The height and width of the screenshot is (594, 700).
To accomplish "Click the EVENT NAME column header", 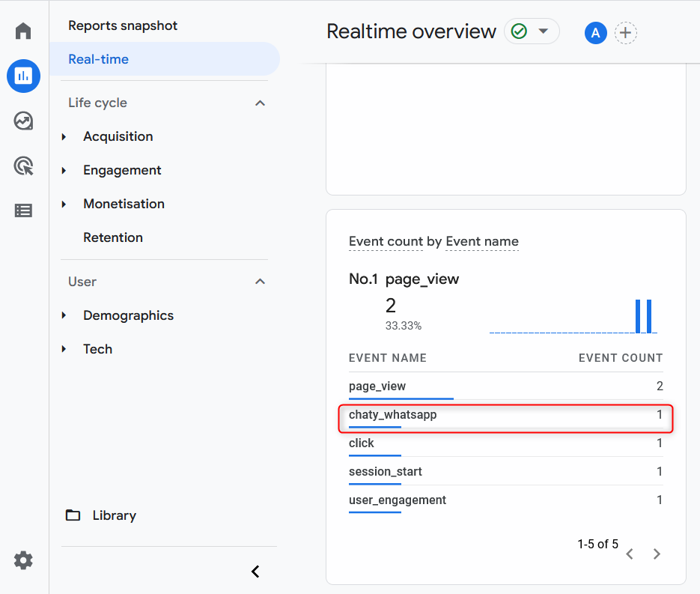I will [x=388, y=358].
